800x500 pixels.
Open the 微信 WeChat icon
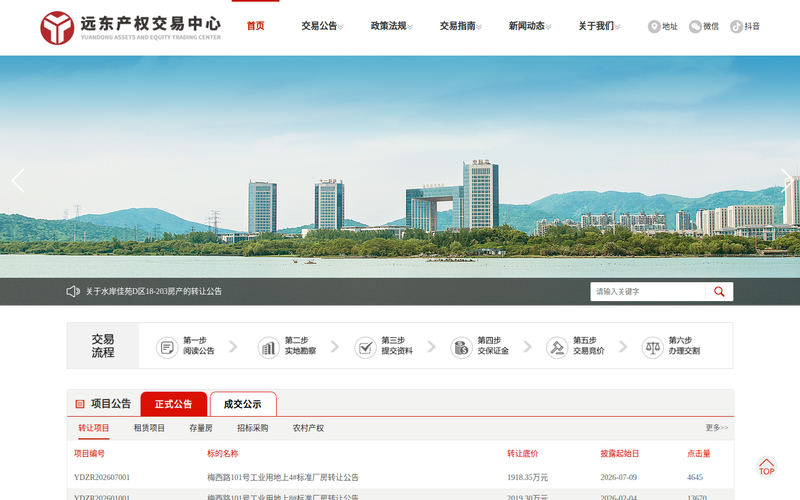[x=695, y=27]
